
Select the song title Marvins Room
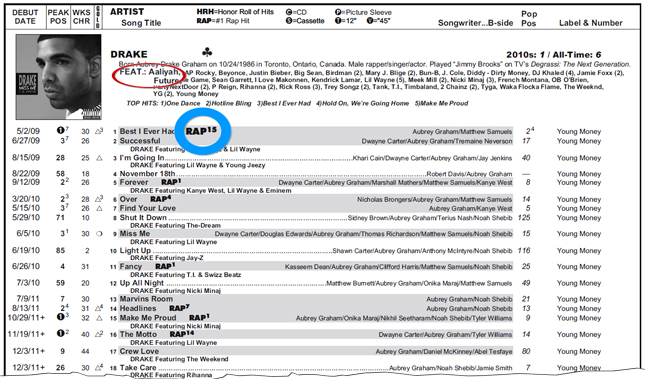[x=146, y=299]
